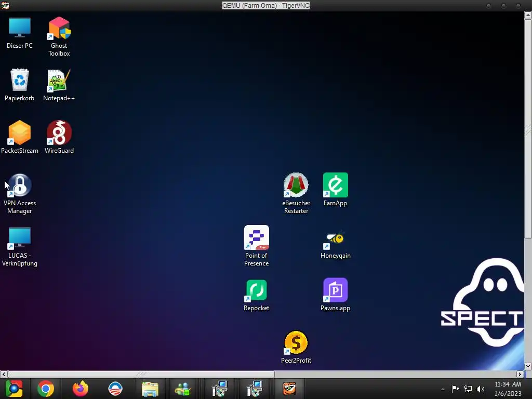Open Firefox from the taskbar
532x399 pixels.
(81, 389)
